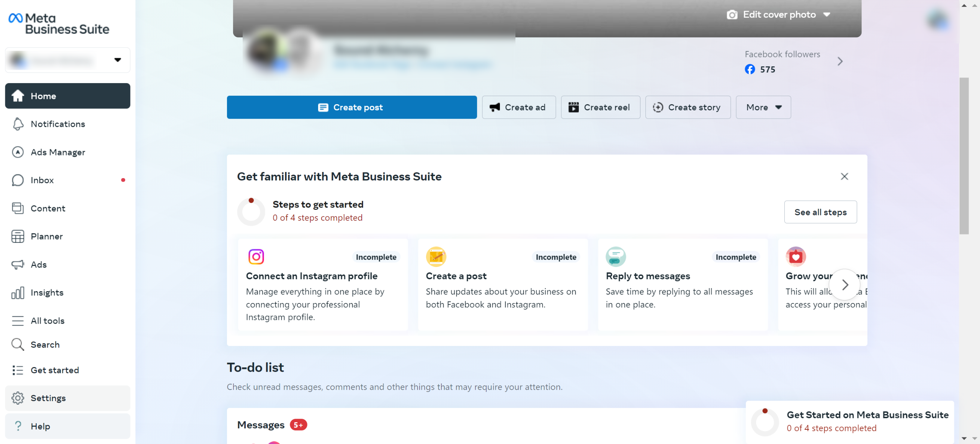Viewport: 980px width, 444px height.
Task: Open the More dropdown button
Action: click(763, 107)
